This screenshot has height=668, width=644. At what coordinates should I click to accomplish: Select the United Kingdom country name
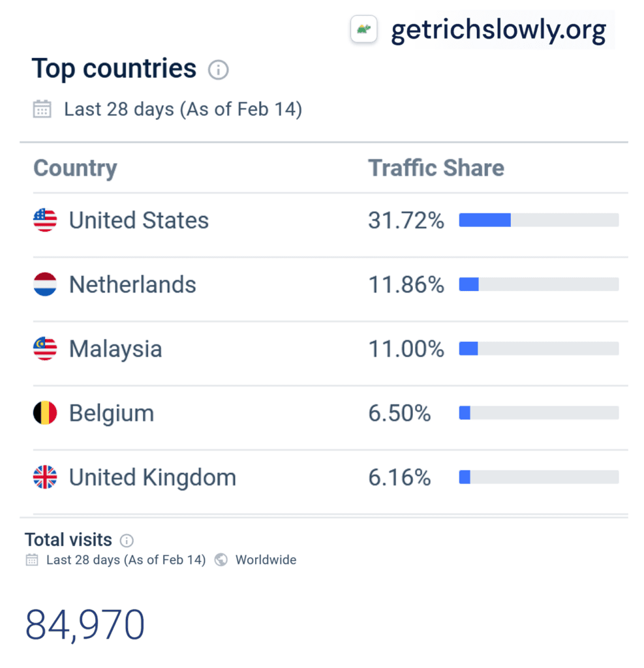(153, 478)
